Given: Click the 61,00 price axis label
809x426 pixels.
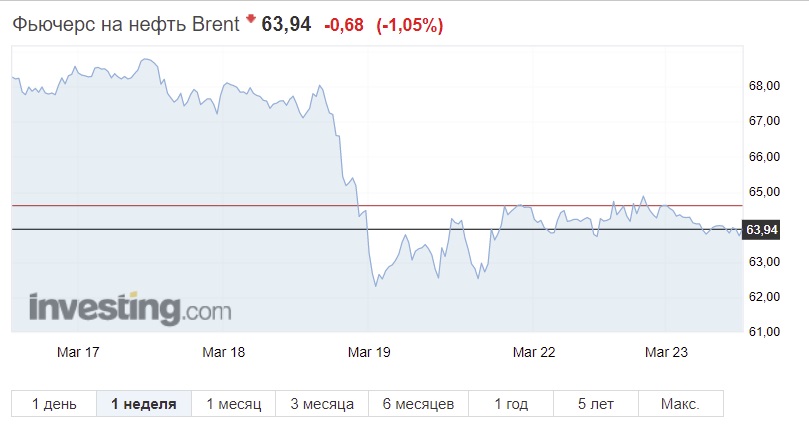Looking at the screenshot, I should point(764,332).
